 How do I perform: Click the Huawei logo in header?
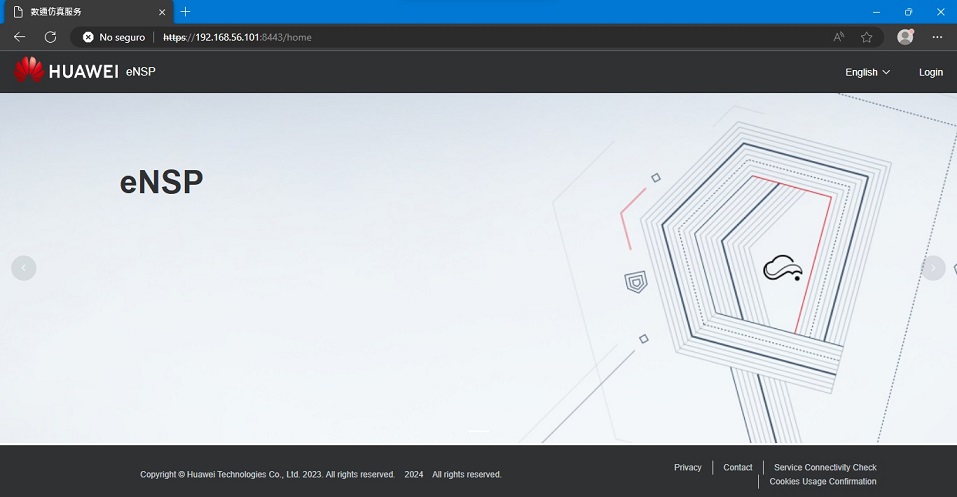[x=66, y=72]
